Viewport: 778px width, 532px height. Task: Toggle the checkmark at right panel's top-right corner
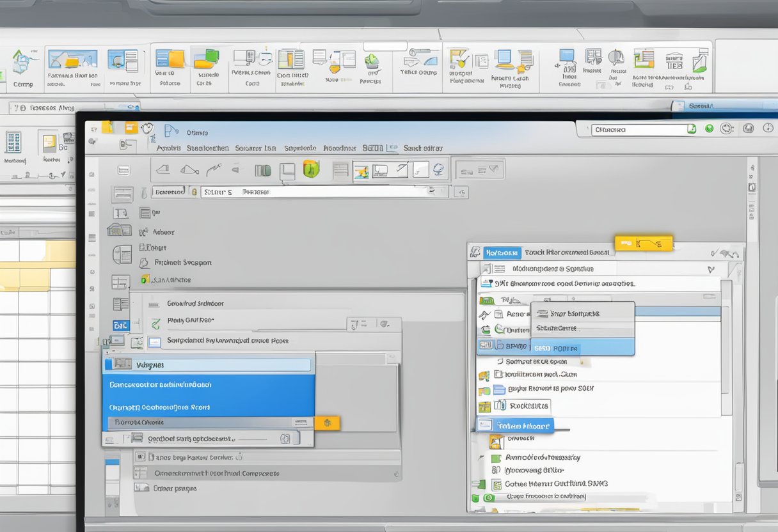tap(715, 253)
